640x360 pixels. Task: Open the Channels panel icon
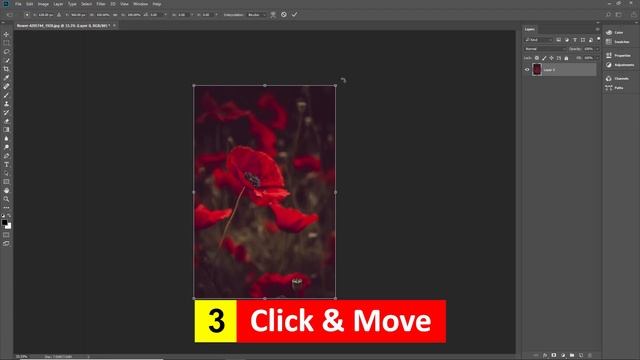(x=609, y=78)
